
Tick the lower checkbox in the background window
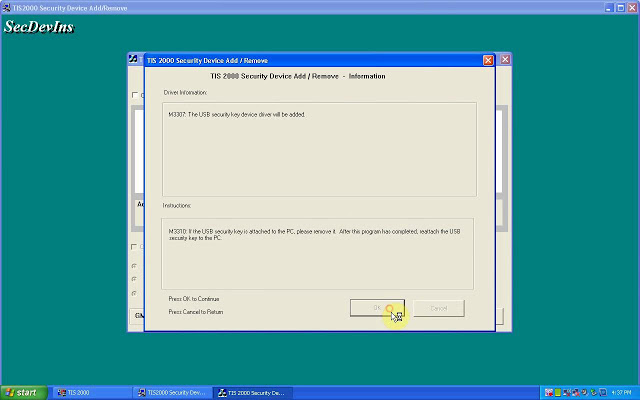134,247
